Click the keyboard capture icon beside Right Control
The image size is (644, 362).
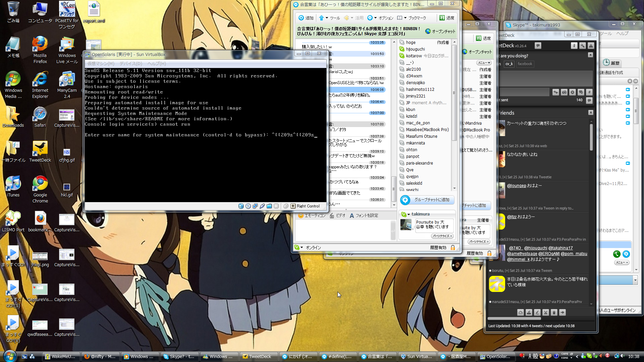point(293,206)
